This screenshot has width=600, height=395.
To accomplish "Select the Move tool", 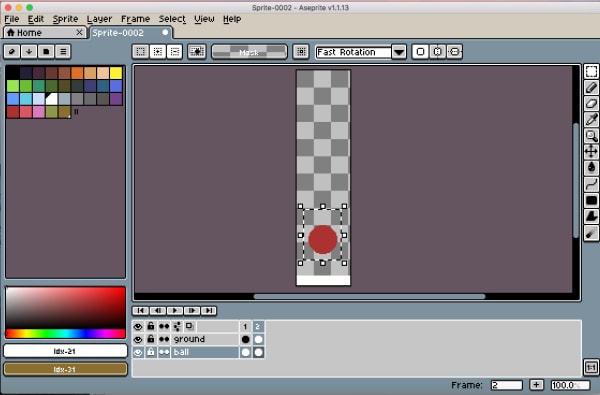I will tap(591, 152).
